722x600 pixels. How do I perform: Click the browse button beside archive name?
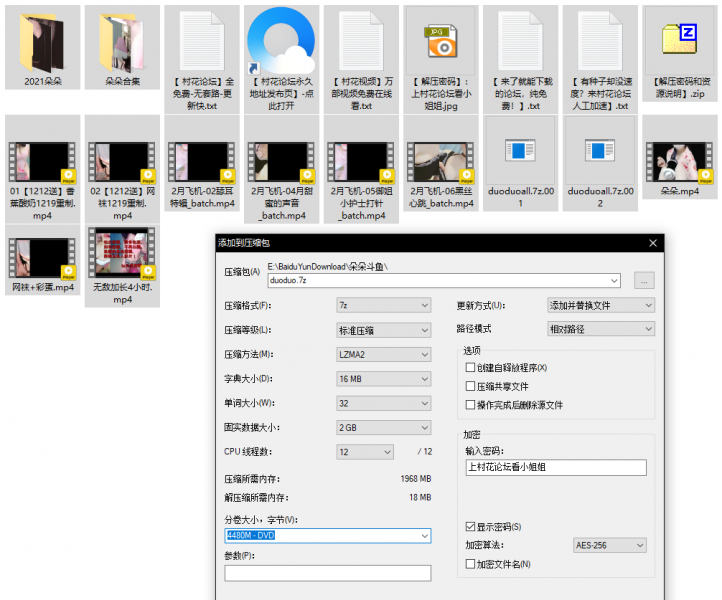[x=644, y=281]
